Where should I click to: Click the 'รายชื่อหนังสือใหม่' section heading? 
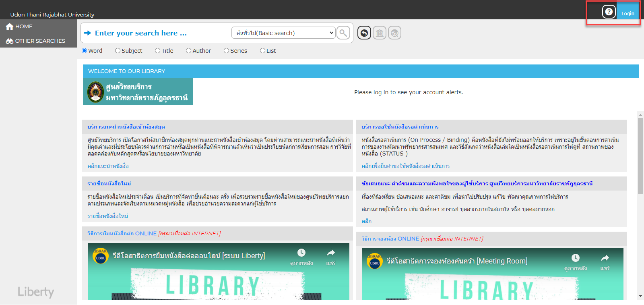[x=109, y=184]
